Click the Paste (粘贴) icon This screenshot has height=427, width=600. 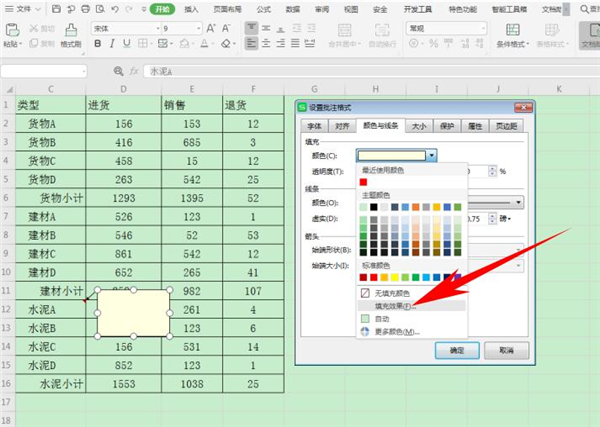pyautogui.click(x=12, y=35)
